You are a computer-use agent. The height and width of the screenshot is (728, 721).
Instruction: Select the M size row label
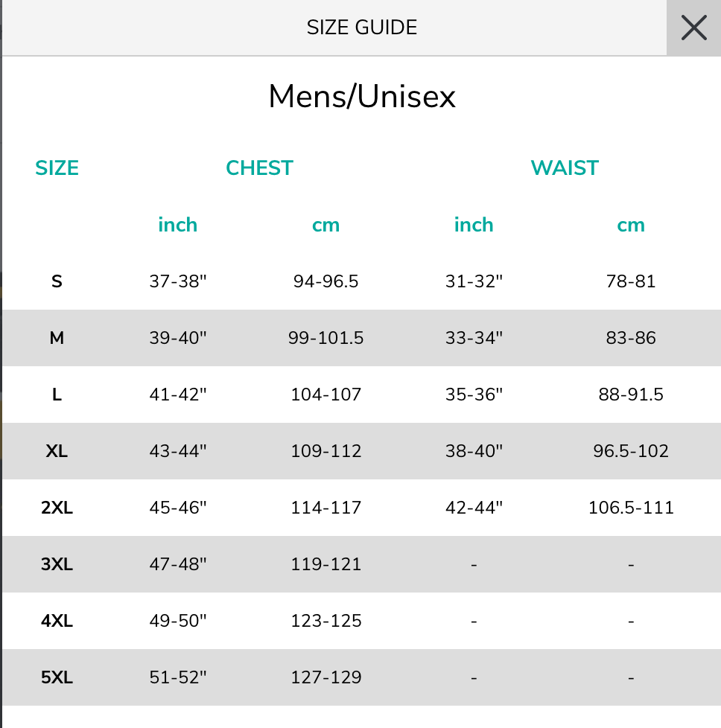[x=57, y=338]
